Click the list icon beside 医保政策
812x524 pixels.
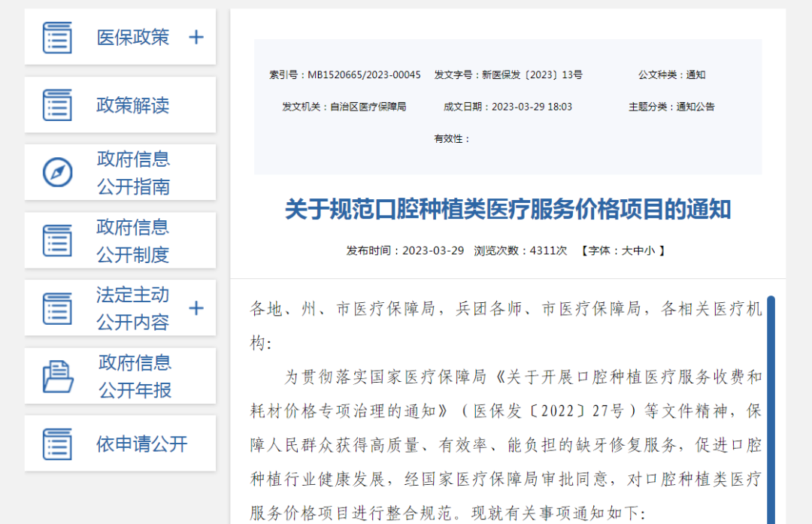pos(57,38)
